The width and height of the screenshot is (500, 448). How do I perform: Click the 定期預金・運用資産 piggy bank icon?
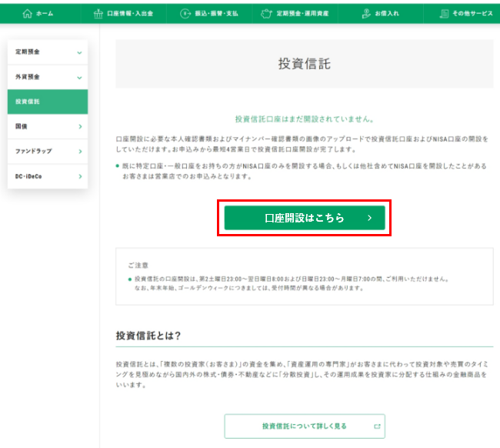[x=267, y=13]
